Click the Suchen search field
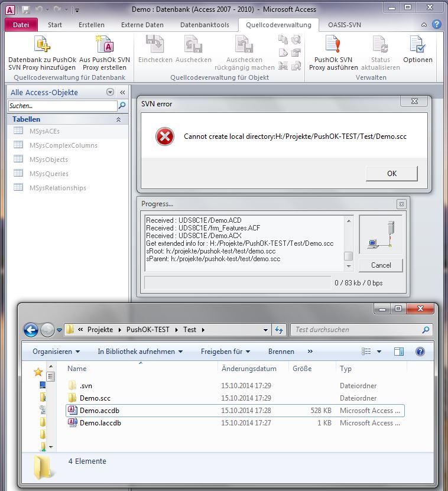Image resolution: width=448 pixels, height=491 pixels. click(x=62, y=106)
